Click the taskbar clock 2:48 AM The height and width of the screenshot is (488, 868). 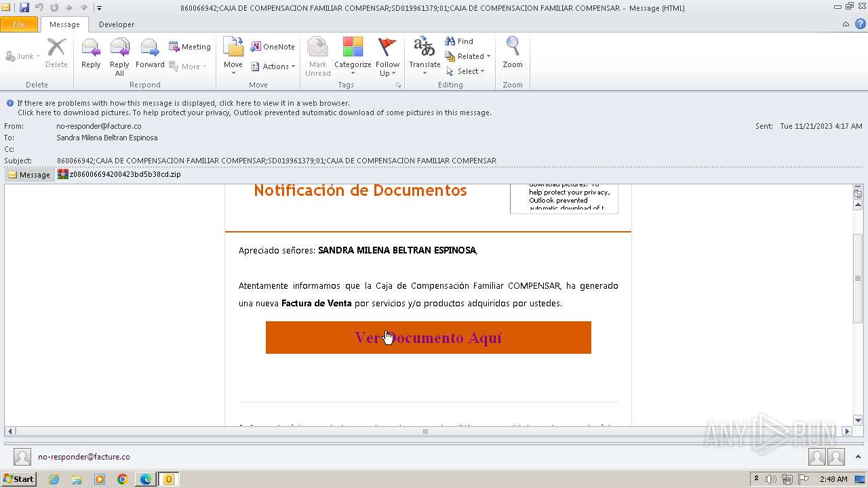point(833,479)
